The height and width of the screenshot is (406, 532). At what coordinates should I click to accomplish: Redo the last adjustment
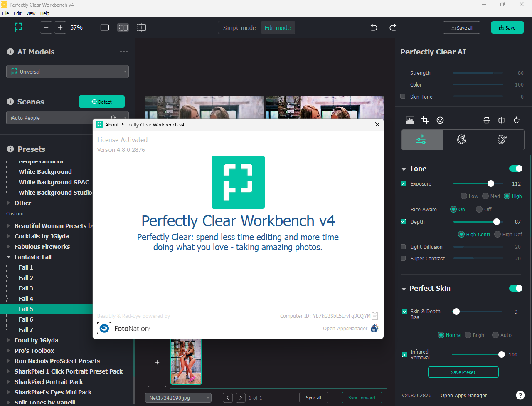pos(393,27)
